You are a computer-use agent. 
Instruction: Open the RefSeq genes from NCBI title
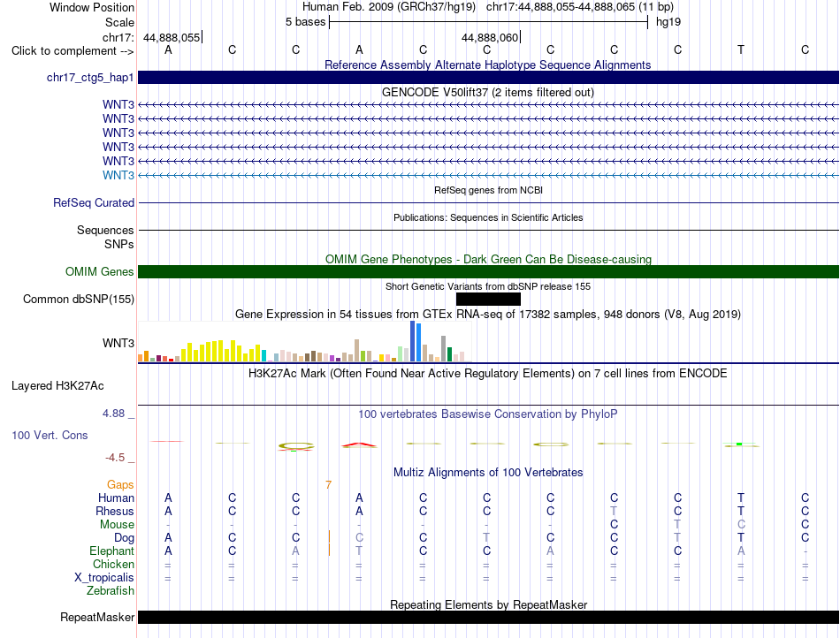pos(488,190)
